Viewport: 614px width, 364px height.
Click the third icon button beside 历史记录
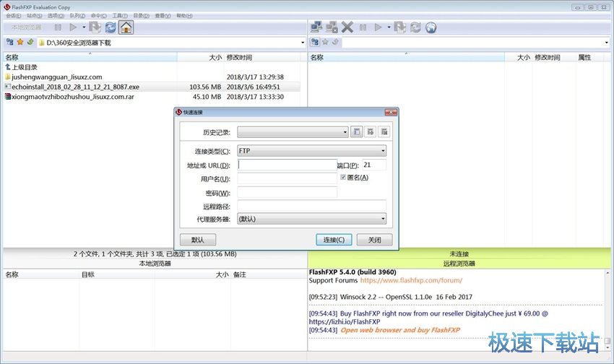[384, 132]
